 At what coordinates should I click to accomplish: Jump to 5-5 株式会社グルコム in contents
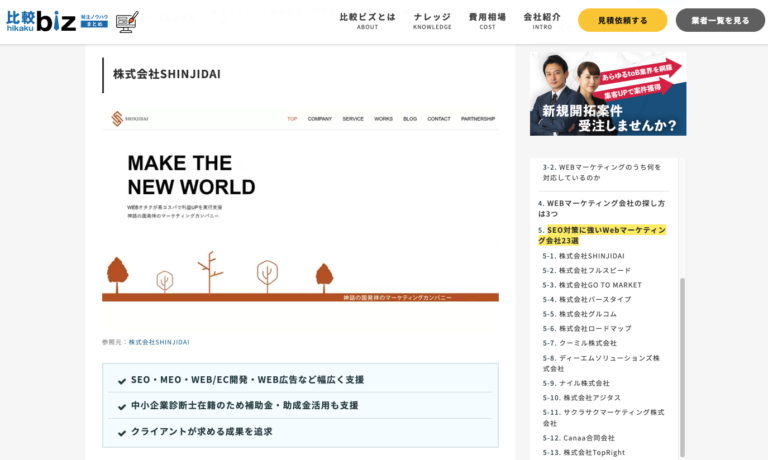click(x=579, y=314)
